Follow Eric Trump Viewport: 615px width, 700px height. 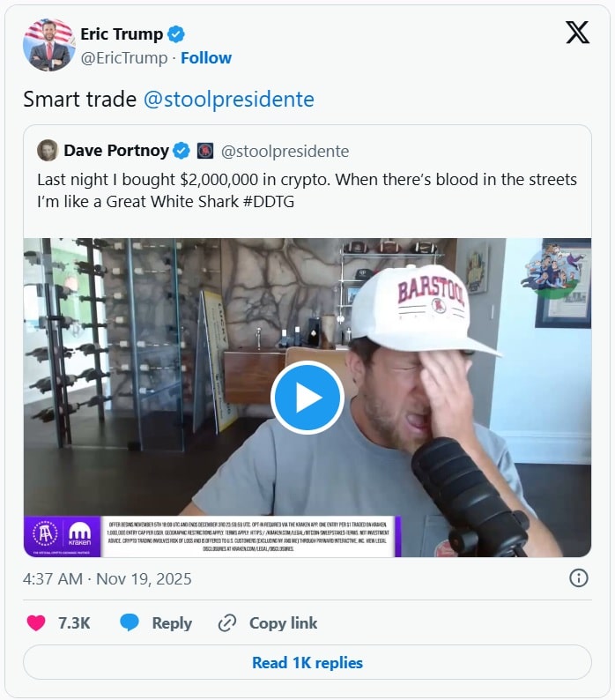pos(206,58)
